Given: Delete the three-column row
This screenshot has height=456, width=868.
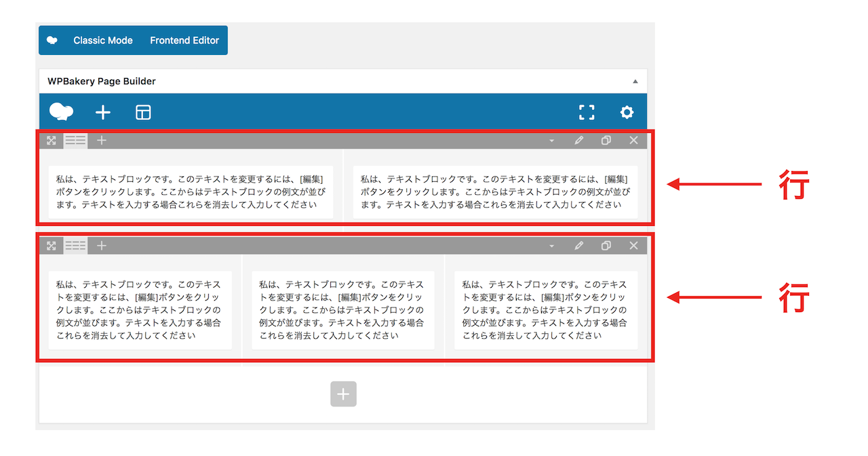Looking at the screenshot, I should (633, 246).
